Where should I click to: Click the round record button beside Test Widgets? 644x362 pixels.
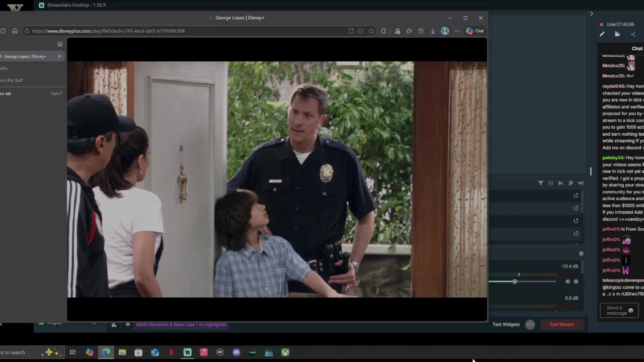point(530,324)
